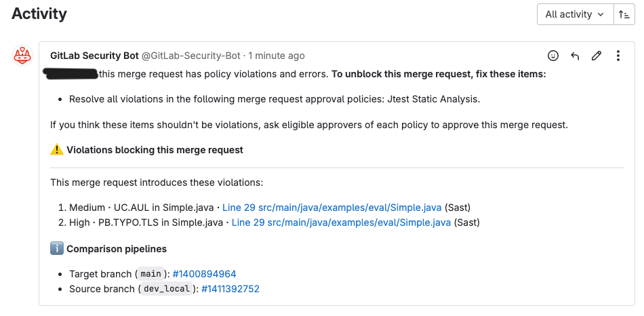This screenshot has height=316, width=644.
Task: Click the warning icon beside Violations blocking
Action: (x=56, y=150)
